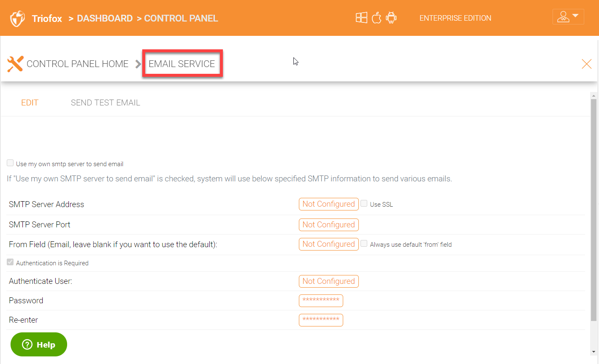Click the Triofox brand name

pos(47,19)
